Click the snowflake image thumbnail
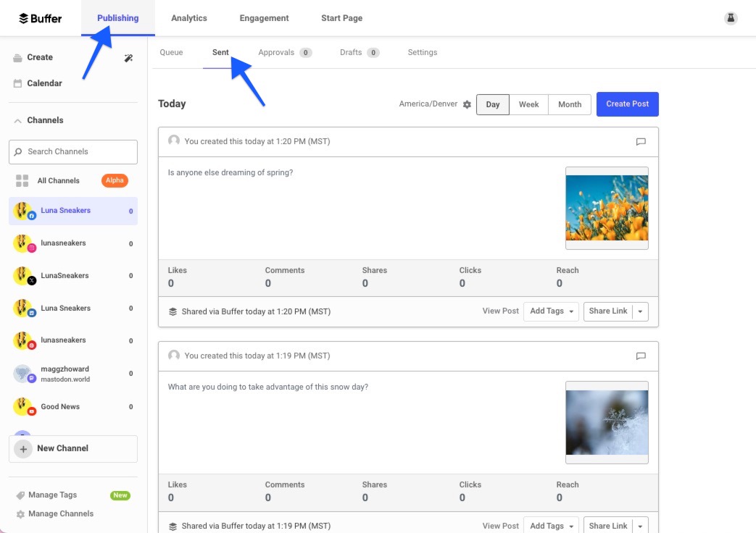Image resolution: width=756 pixels, height=533 pixels. [607, 422]
